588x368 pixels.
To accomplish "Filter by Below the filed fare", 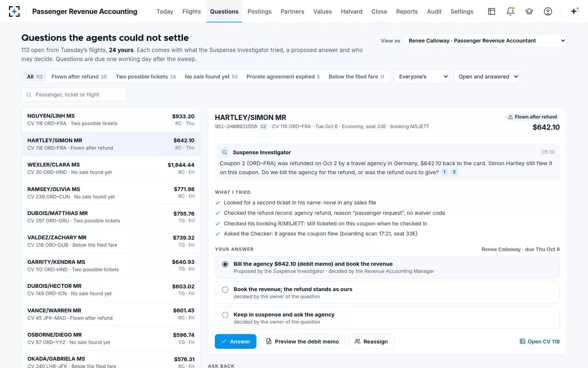I will 356,76.
